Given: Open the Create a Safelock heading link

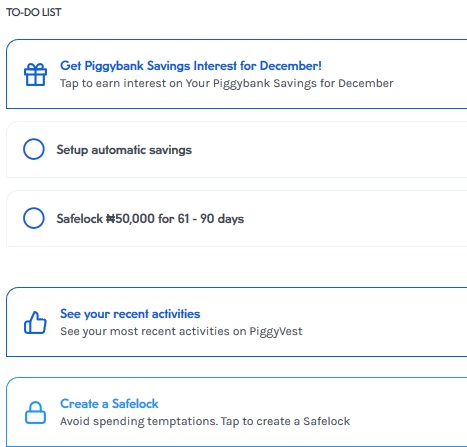Looking at the screenshot, I should click(x=109, y=404).
